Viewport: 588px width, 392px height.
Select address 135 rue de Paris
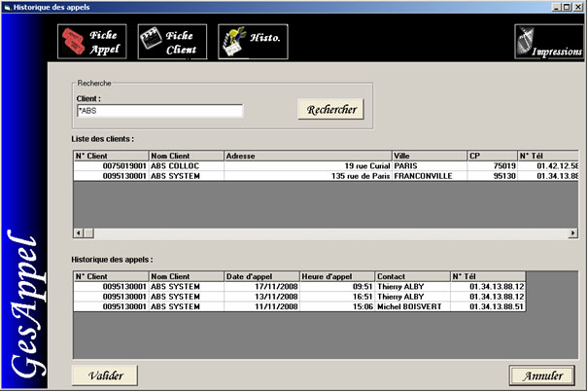[x=308, y=176]
